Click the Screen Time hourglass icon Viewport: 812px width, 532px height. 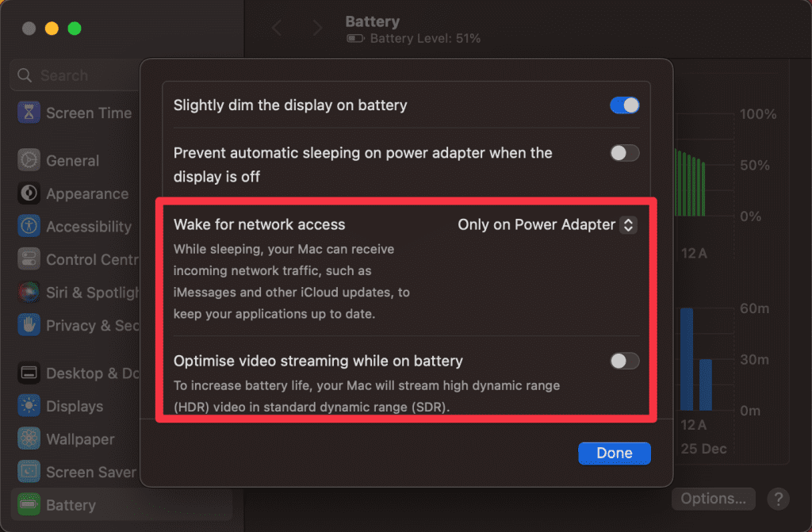pyautogui.click(x=29, y=113)
